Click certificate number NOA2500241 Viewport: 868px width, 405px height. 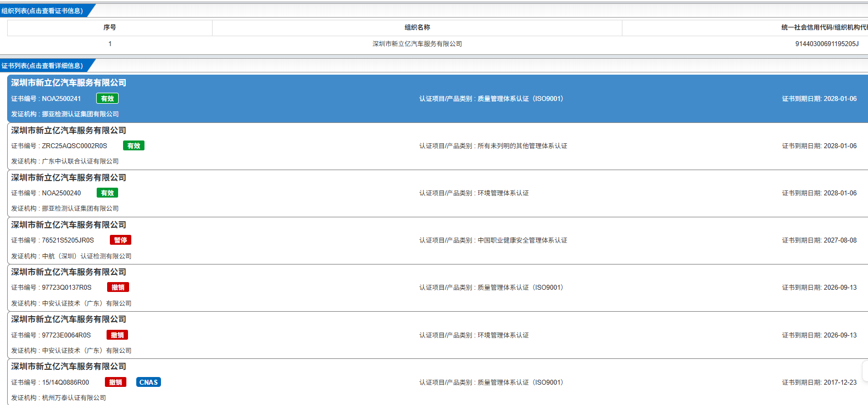click(62, 99)
